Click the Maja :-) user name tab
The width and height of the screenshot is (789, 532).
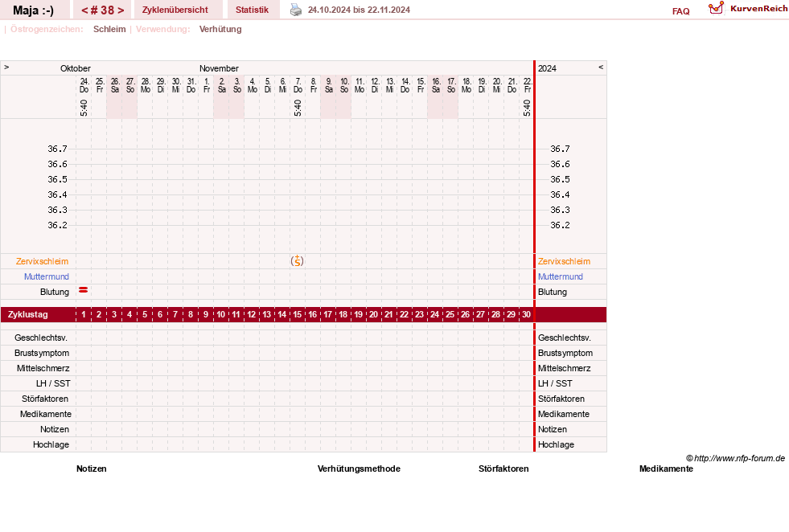coord(33,10)
